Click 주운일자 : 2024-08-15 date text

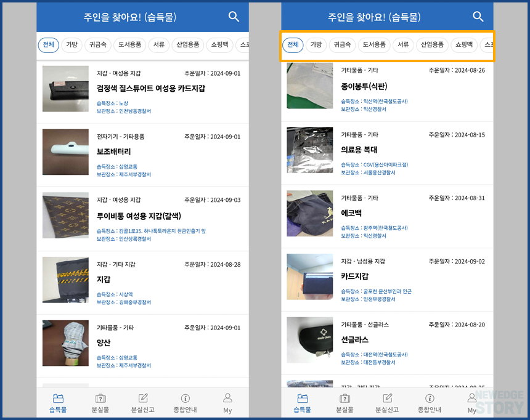457,135
